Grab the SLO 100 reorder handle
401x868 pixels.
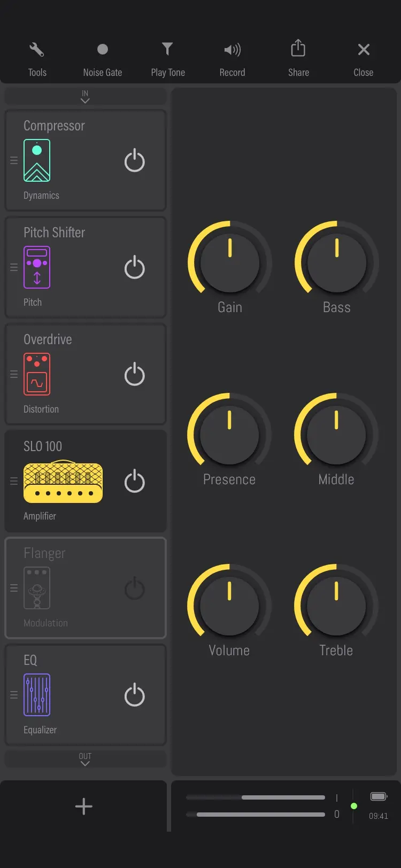tap(14, 481)
